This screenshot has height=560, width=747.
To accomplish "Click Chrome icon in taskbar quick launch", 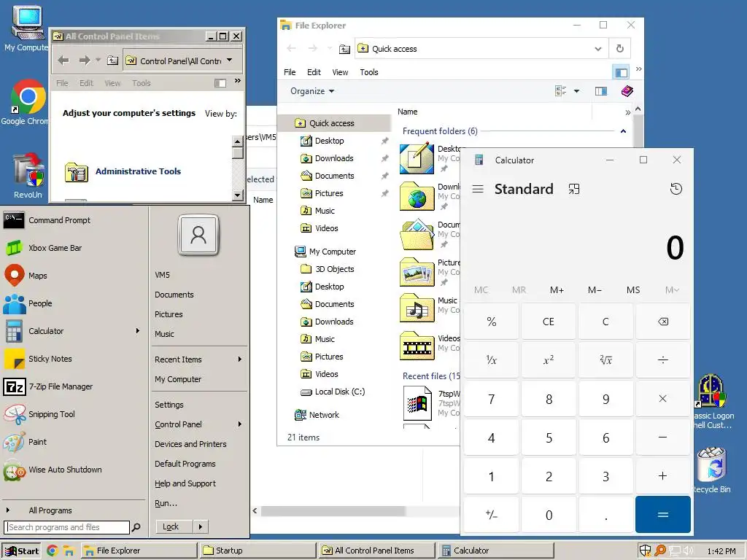I will tap(53, 551).
